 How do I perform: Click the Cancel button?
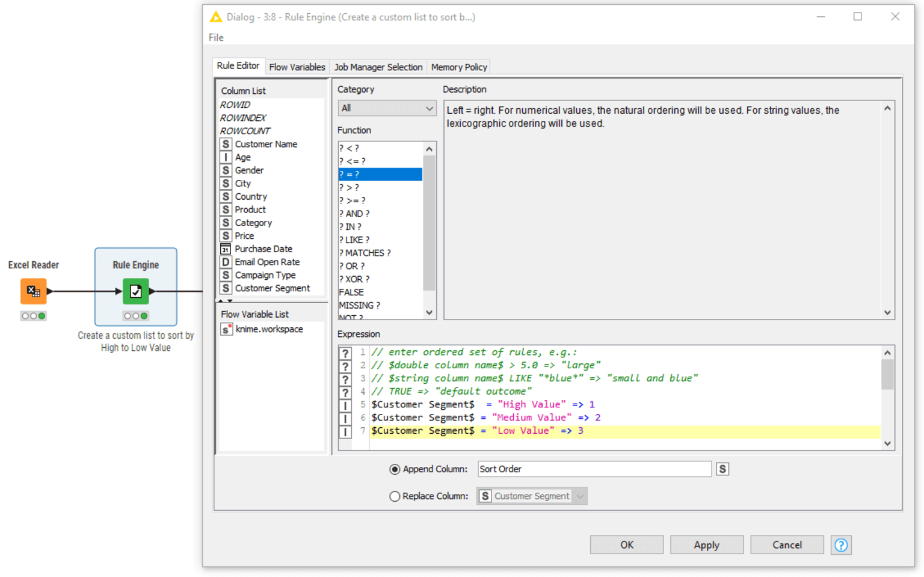tap(787, 545)
